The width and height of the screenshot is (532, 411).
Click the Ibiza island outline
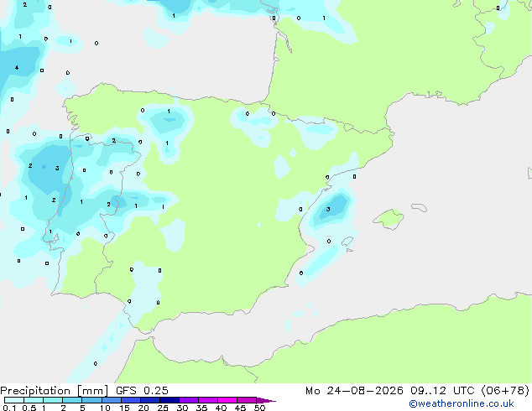point(347,242)
